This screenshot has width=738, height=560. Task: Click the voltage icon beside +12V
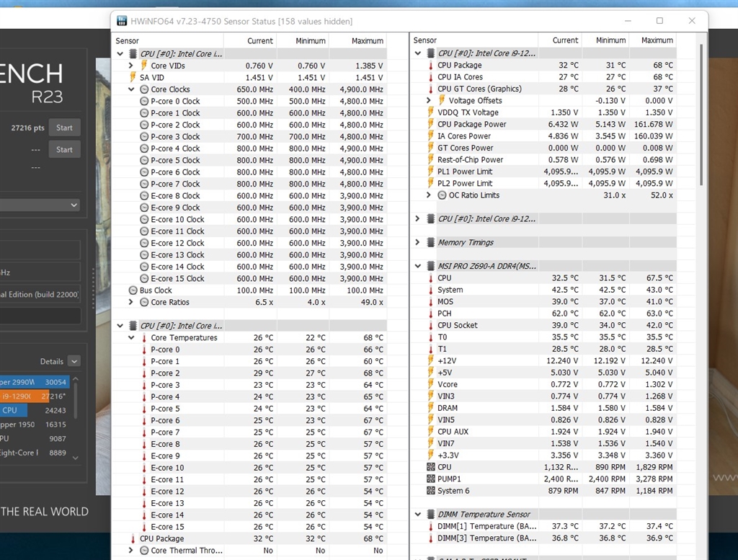point(430,361)
